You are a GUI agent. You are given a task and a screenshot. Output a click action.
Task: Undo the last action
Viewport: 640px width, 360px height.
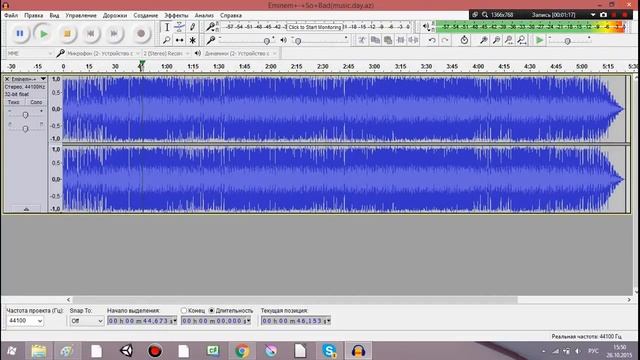click(x=432, y=40)
